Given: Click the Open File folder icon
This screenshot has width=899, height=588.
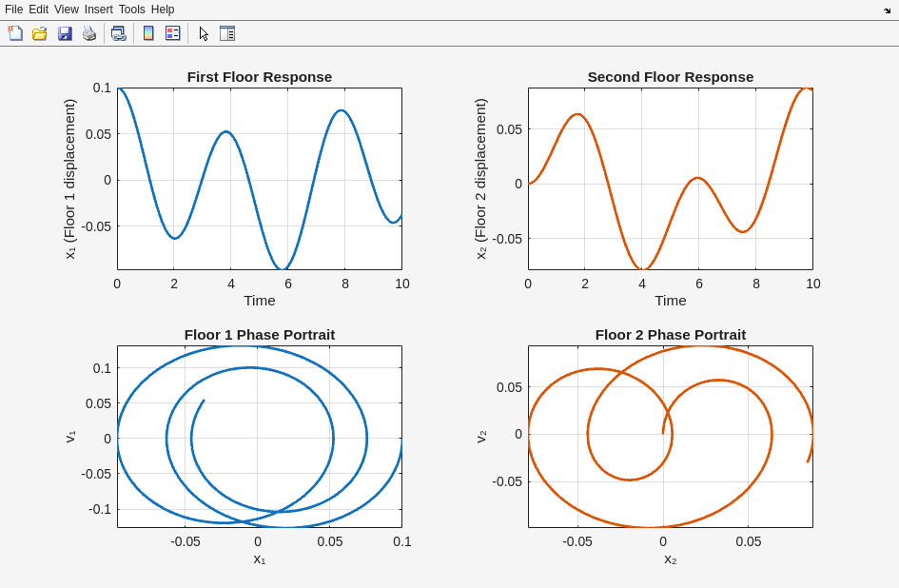Looking at the screenshot, I should pyautogui.click(x=40, y=33).
